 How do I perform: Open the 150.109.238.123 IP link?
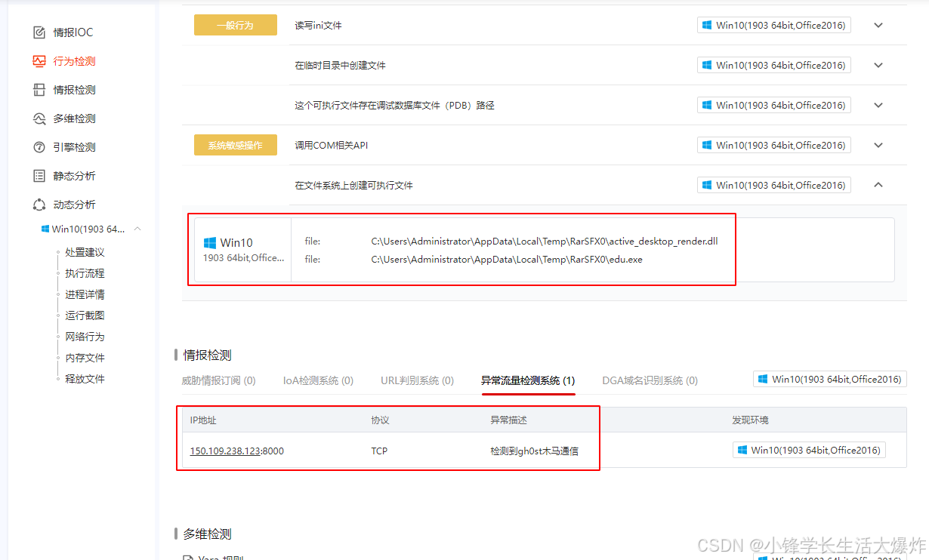pyautogui.click(x=225, y=451)
